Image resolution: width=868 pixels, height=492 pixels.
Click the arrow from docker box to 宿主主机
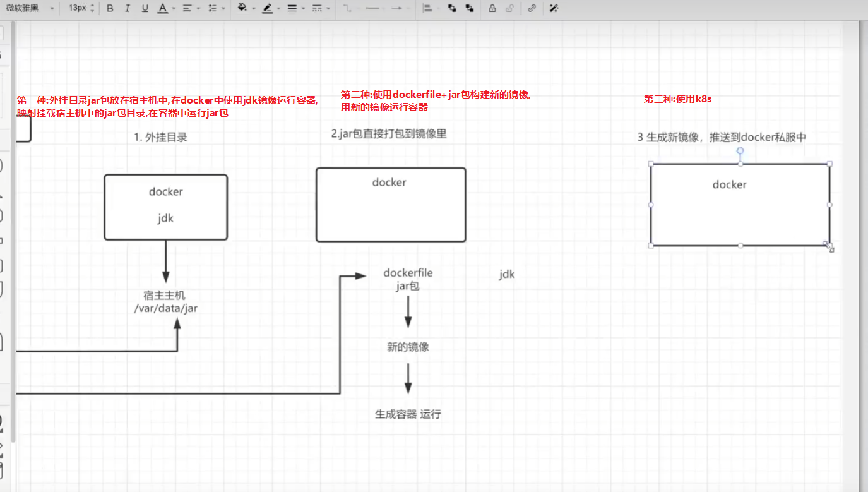pos(165,261)
